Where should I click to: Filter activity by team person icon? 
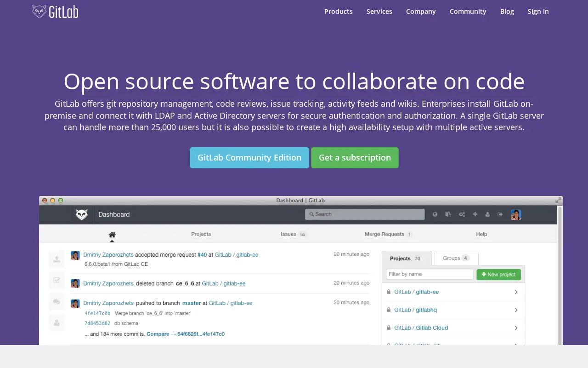pos(57,322)
